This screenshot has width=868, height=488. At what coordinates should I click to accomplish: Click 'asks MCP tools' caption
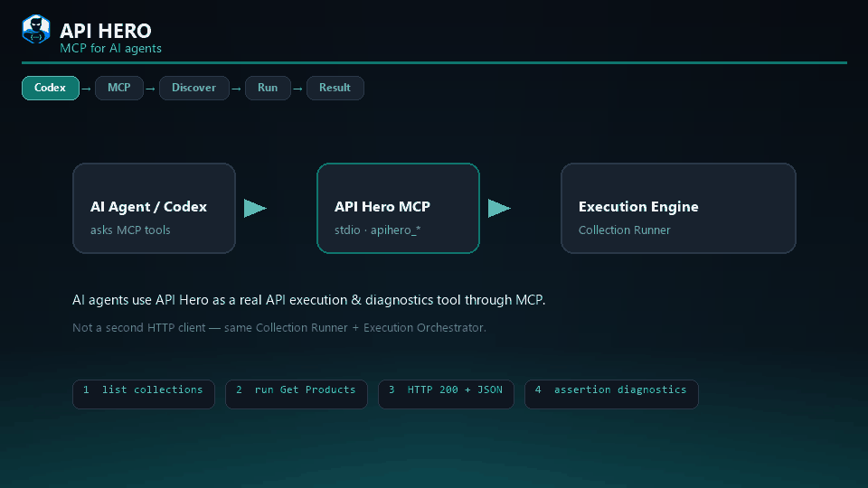coord(130,230)
